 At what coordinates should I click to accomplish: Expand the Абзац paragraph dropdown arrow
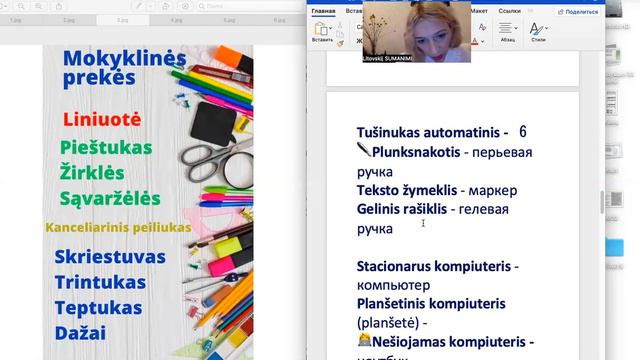(516, 28)
